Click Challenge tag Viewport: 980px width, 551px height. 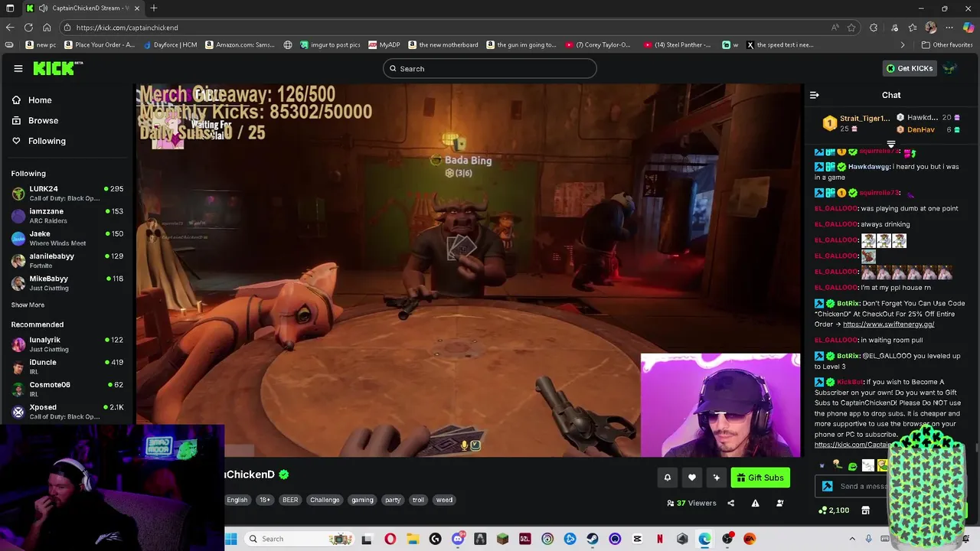[325, 500]
